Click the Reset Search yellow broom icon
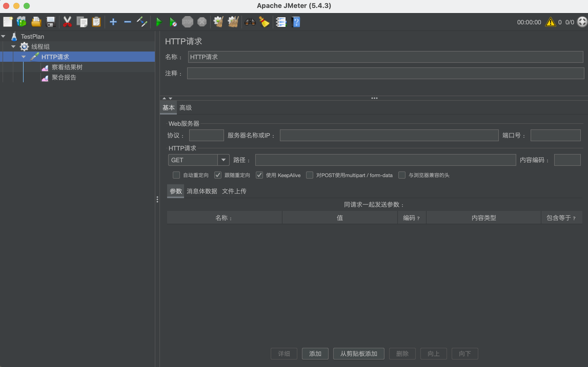This screenshot has height=367, width=588. click(264, 22)
